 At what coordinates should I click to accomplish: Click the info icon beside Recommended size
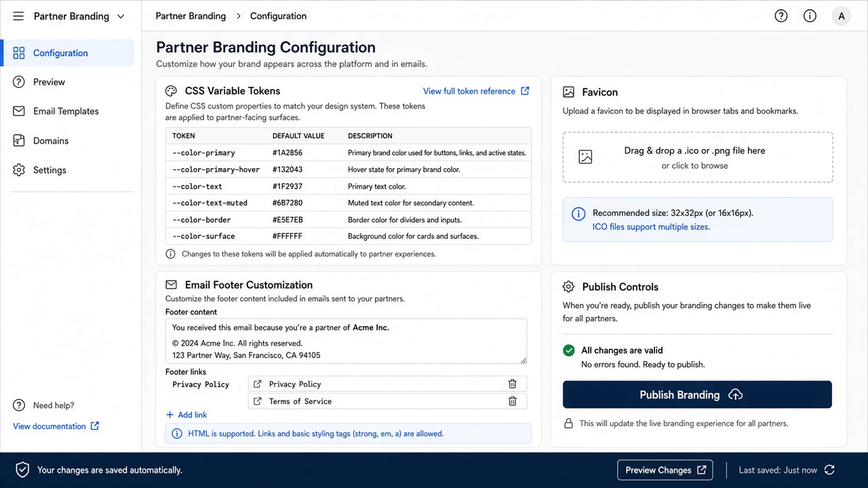[x=578, y=214]
